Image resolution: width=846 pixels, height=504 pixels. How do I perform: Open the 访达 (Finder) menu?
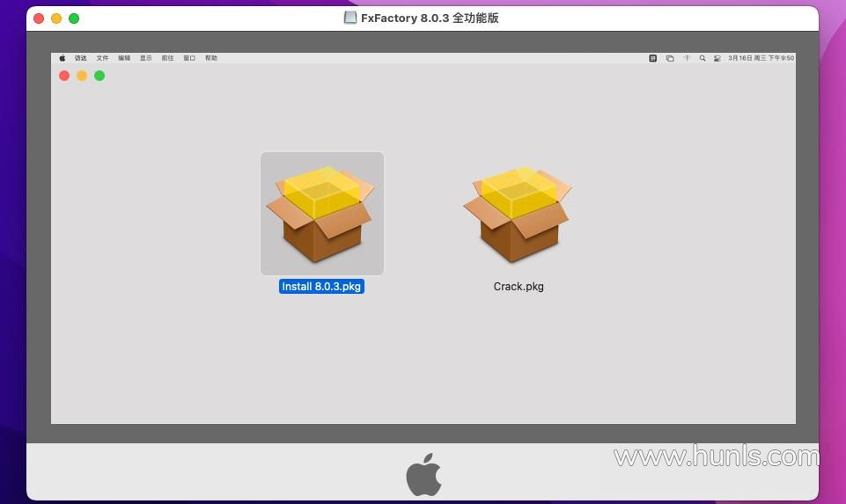point(80,58)
